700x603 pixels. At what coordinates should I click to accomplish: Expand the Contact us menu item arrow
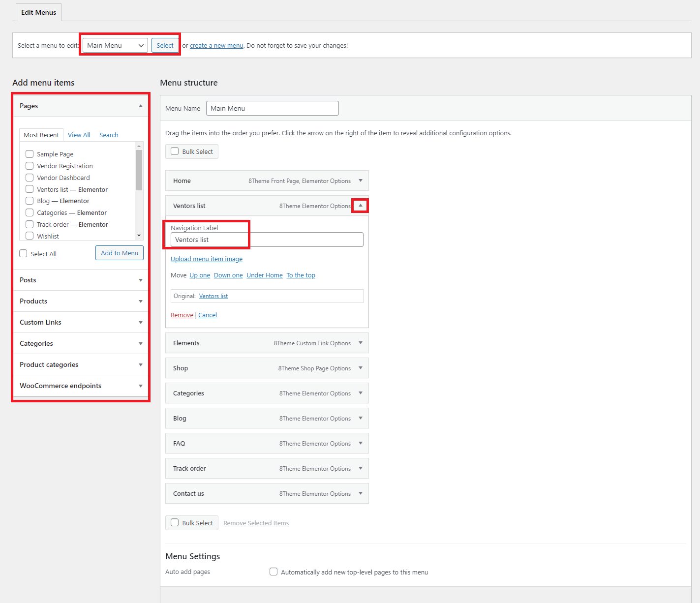tap(361, 493)
